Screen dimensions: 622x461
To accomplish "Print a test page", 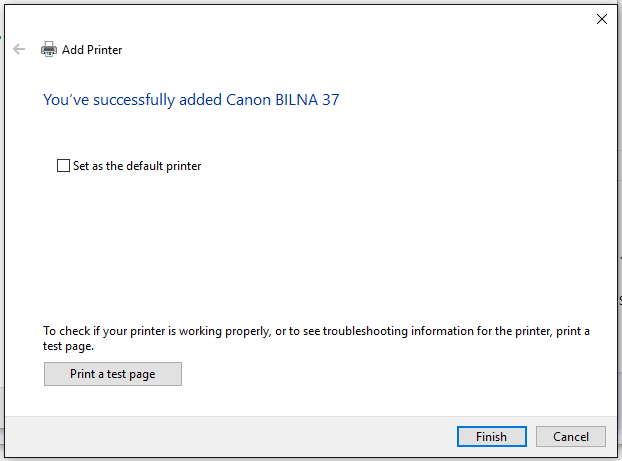I will pos(113,374).
